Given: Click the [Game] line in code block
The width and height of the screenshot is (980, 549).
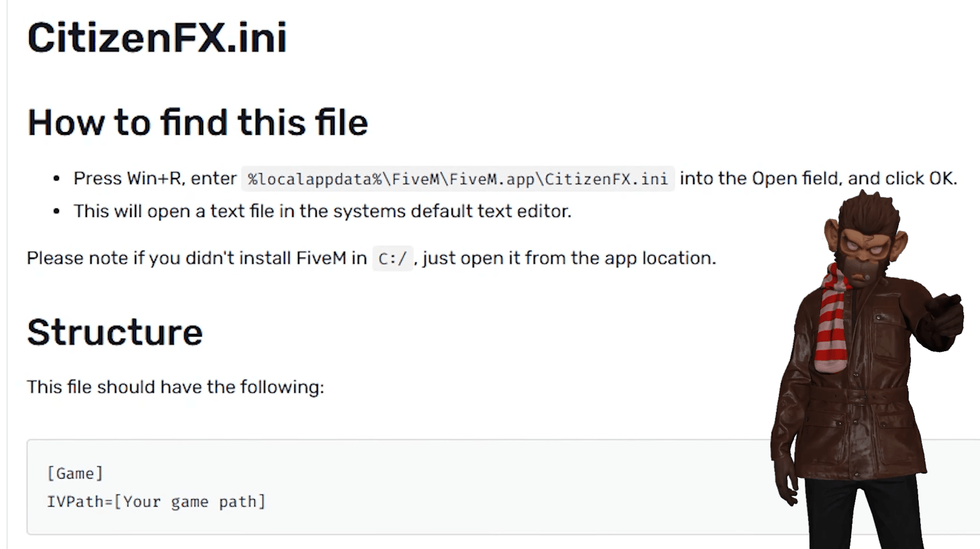Looking at the screenshot, I should point(75,473).
